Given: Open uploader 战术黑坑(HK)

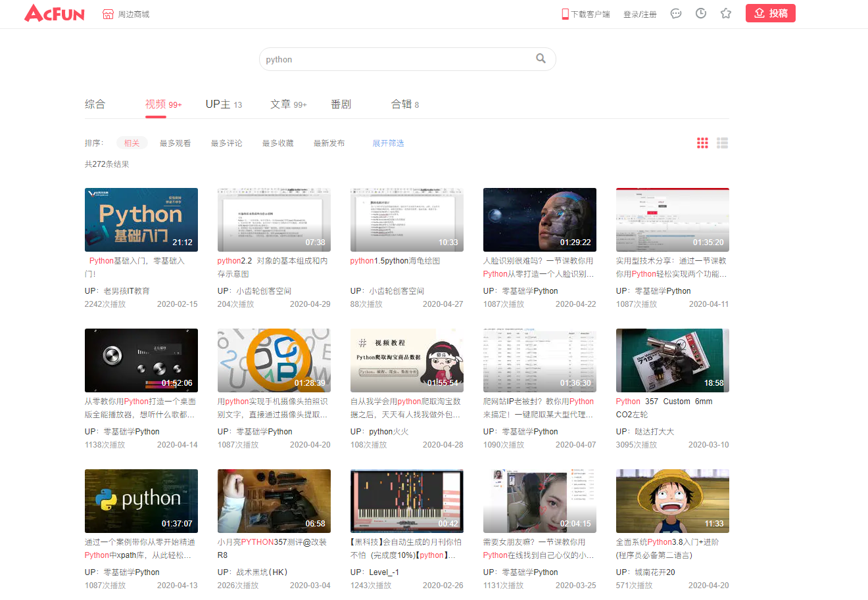Looking at the screenshot, I should [x=262, y=572].
